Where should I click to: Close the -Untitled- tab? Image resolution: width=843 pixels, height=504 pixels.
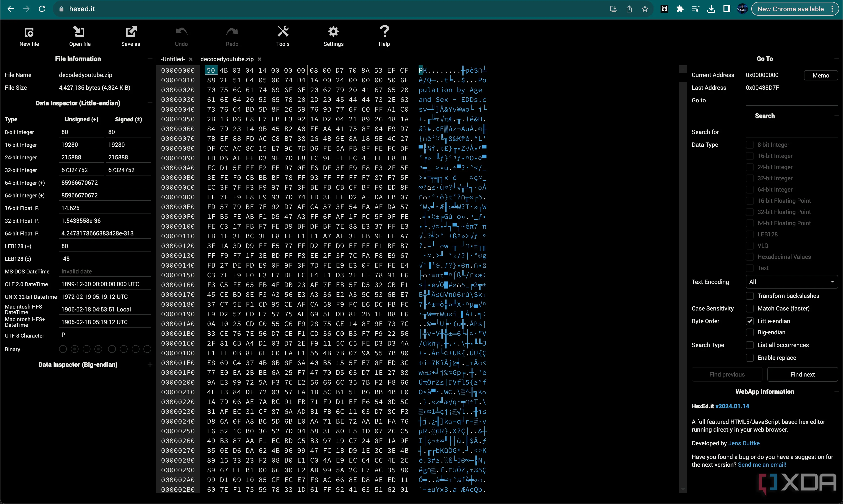point(191,59)
